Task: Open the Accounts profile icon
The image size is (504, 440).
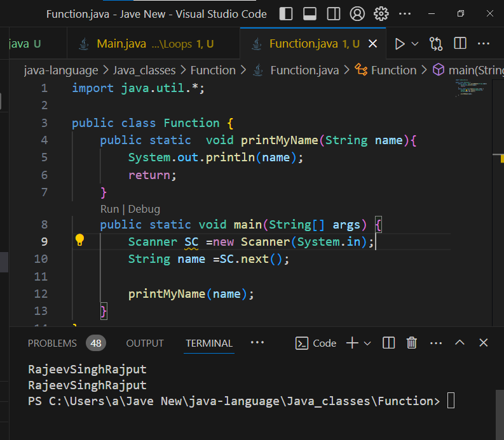Action: click(357, 14)
